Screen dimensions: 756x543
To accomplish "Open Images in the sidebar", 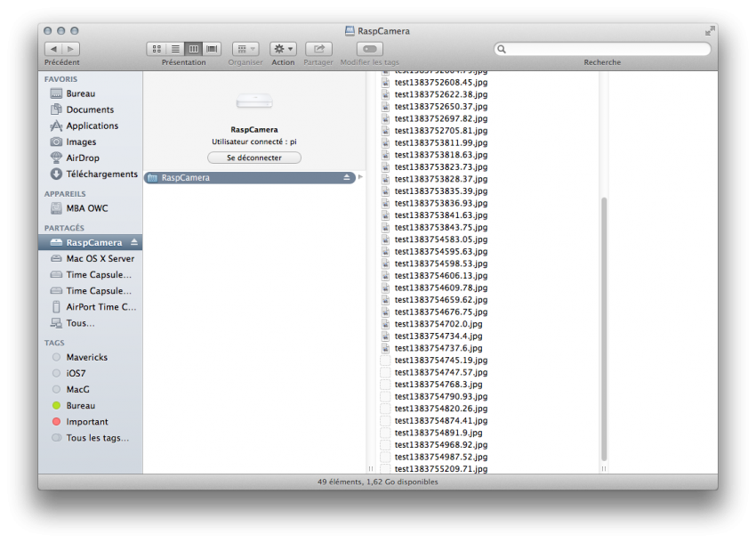I will (90, 142).
